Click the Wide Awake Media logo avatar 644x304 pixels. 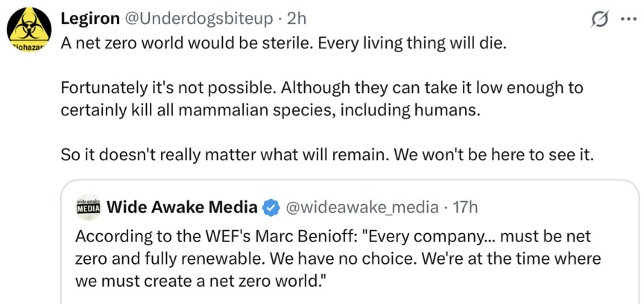pyautogui.click(x=89, y=206)
